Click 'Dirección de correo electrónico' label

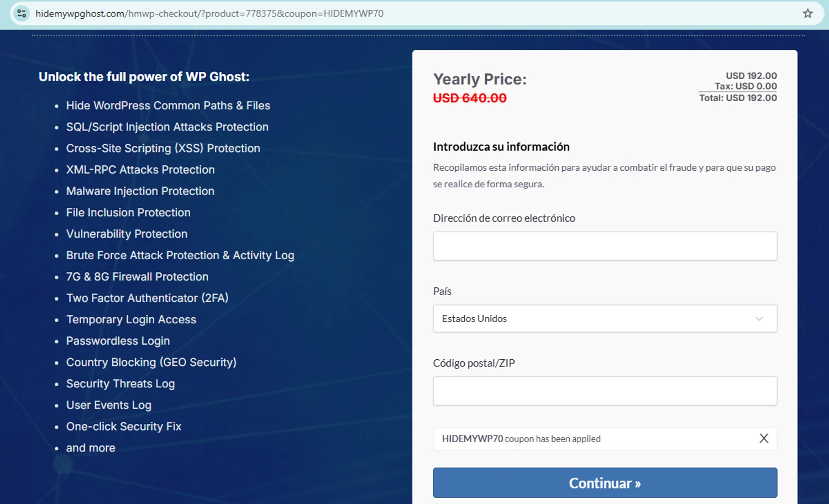504,218
